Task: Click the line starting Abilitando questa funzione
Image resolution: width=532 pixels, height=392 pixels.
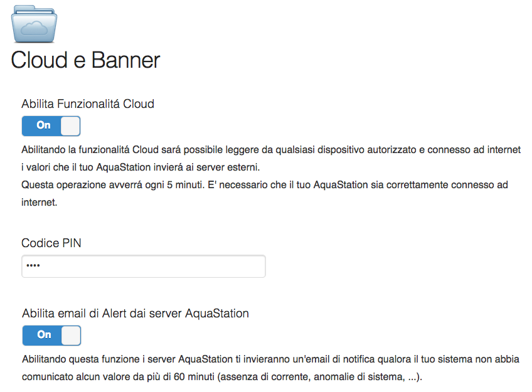Action: pyautogui.click(x=271, y=359)
